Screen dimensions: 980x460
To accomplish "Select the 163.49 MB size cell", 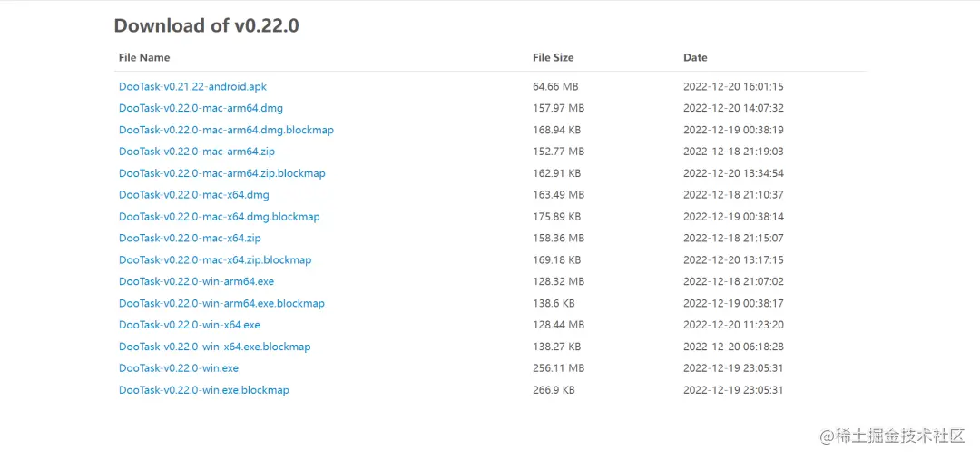I will 558,195.
